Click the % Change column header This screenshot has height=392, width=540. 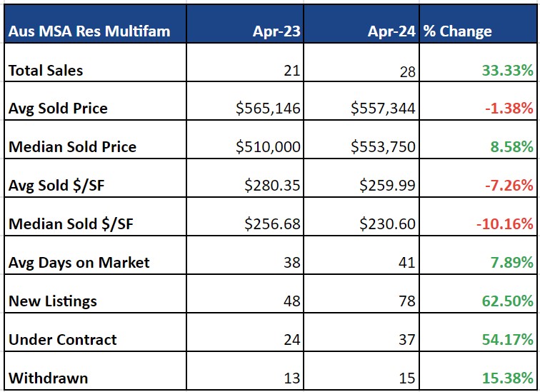coord(458,31)
